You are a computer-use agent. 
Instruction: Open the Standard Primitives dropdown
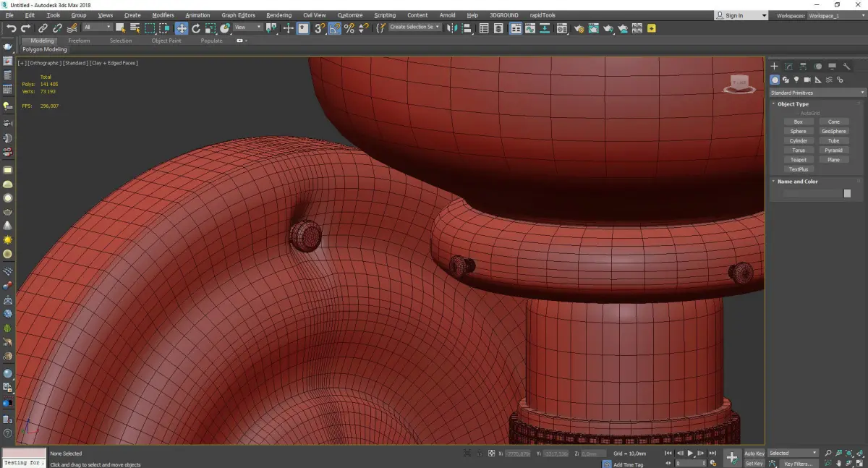point(817,93)
